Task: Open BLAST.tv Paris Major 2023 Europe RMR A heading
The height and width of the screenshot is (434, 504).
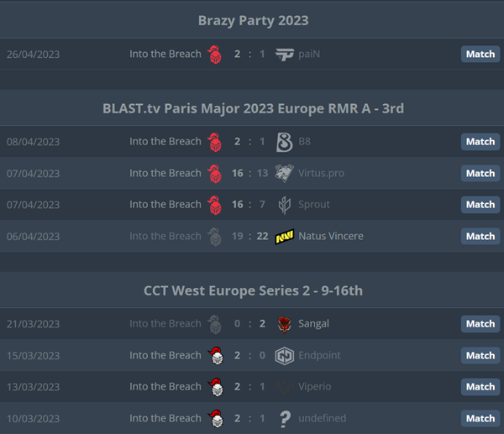Action: tap(254, 108)
